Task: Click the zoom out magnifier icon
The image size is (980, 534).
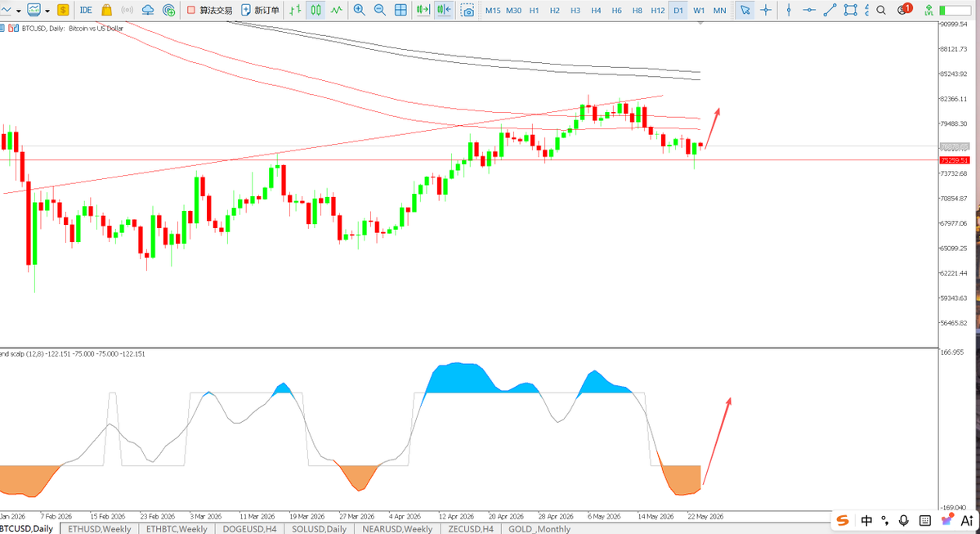Action: [380, 10]
